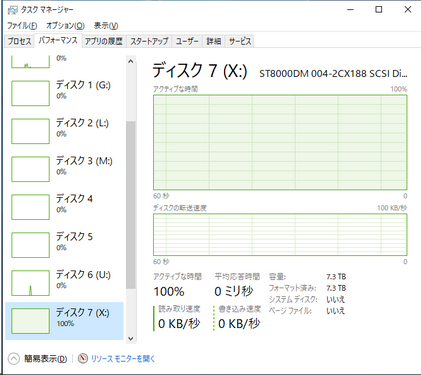
Task: Select the ディスク 2 (L:) label
Action: click(x=82, y=123)
